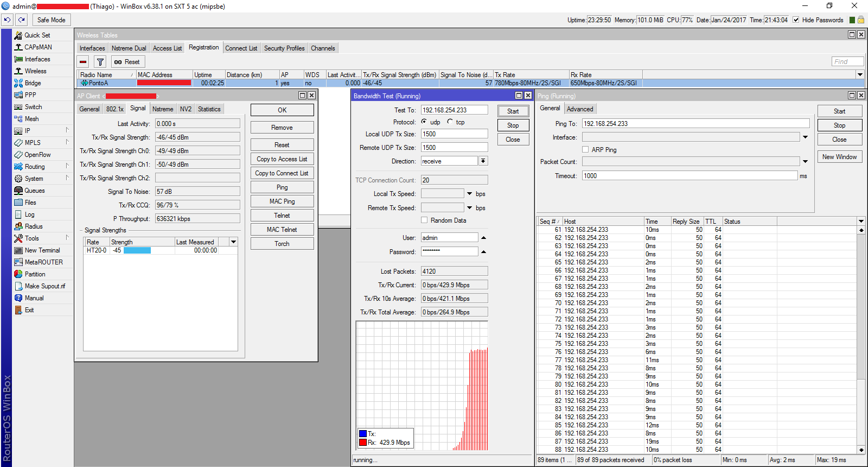Image resolution: width=868 pixels, height=467 pixels.
Task: Switch to the Security Profiles tab
Action: [x=284, y=48]
